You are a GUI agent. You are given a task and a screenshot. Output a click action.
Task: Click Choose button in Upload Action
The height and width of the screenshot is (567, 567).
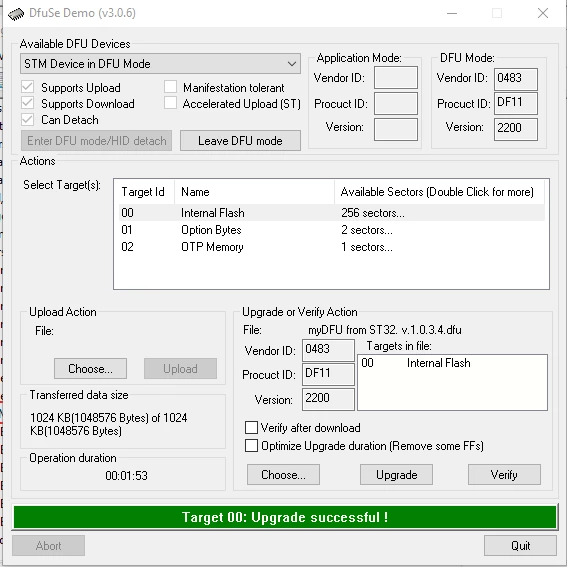90,369
